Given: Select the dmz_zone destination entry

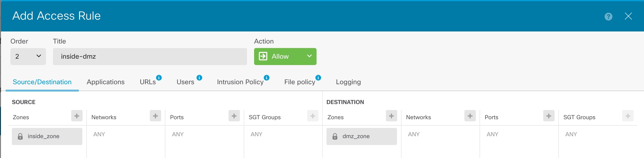Looking at the screenshot, I should pyautogui.click(x=361, y=136).
